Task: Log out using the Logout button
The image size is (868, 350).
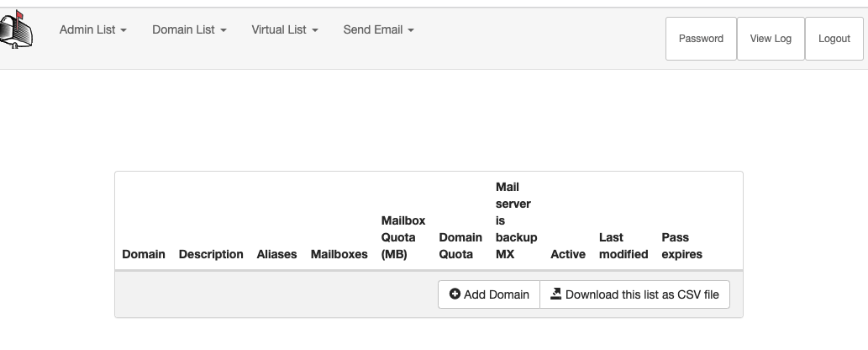Action: pos(834,39)
